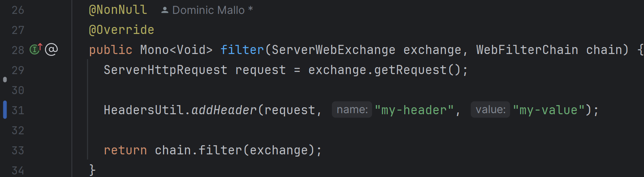Screen dimensions: 644x177
Task: Click the @ annotation gutter icon on line 28
Action: [52, 49]
